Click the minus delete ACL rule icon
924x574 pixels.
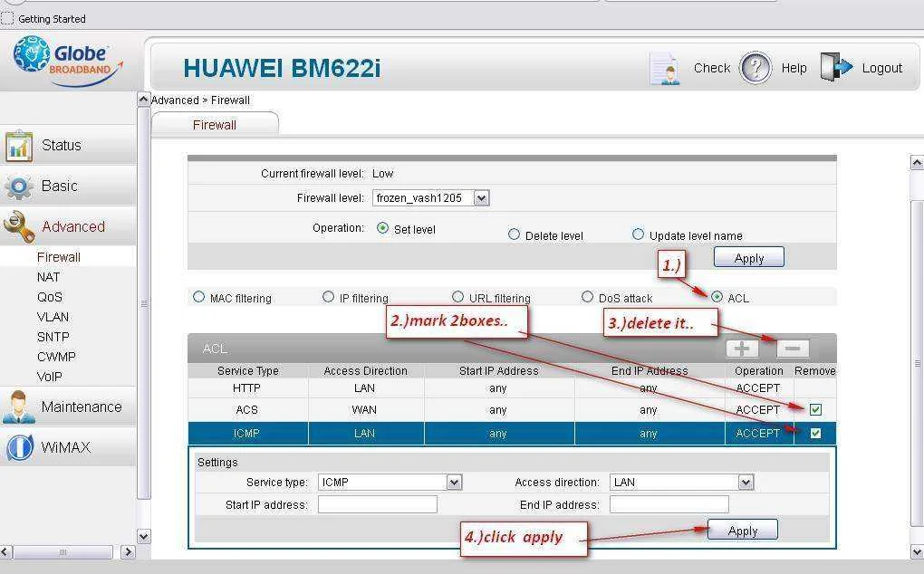(793, 349)
